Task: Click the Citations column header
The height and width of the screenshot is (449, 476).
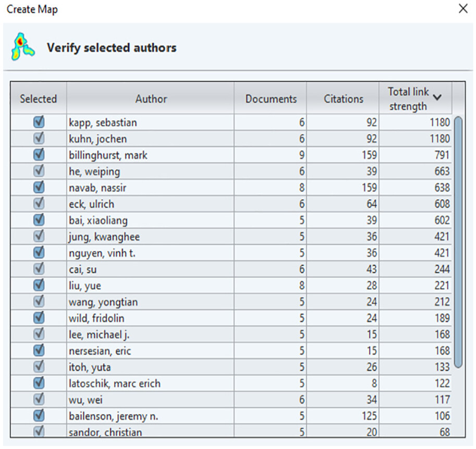Action: (343, 99)
